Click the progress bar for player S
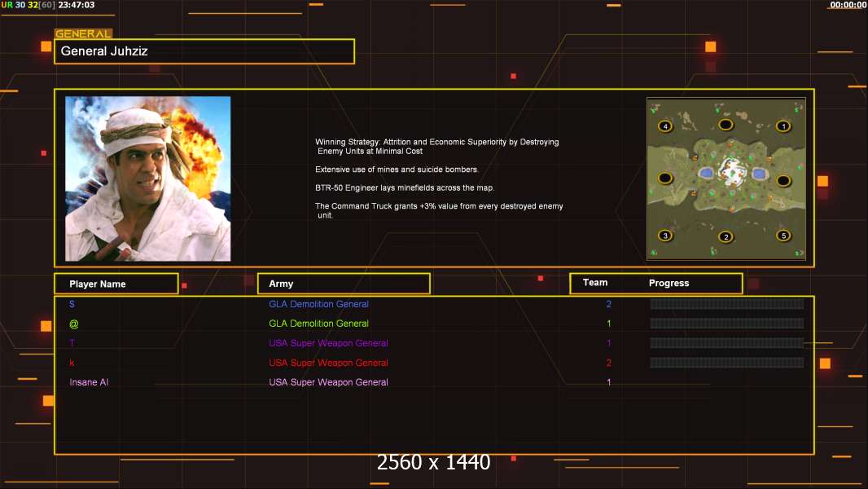The height and width of the screenshot is (489, 868). point(727,303)
